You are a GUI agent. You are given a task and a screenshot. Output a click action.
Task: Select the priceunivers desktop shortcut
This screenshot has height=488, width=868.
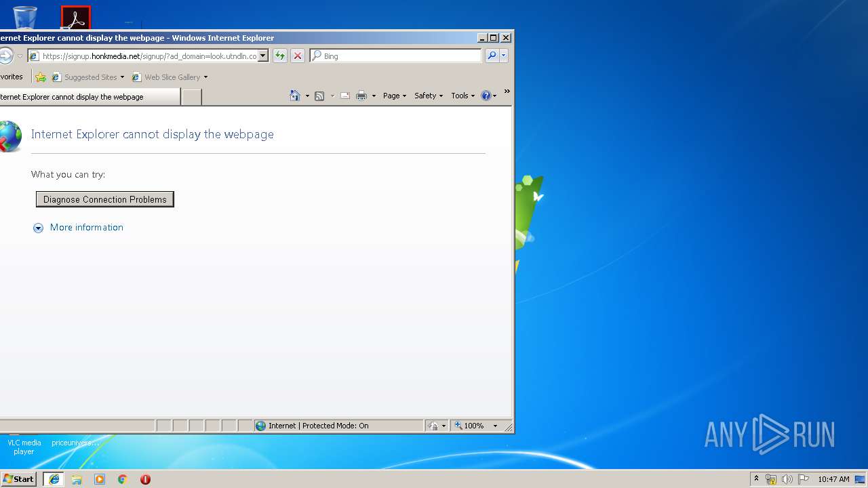pos(75,443)
